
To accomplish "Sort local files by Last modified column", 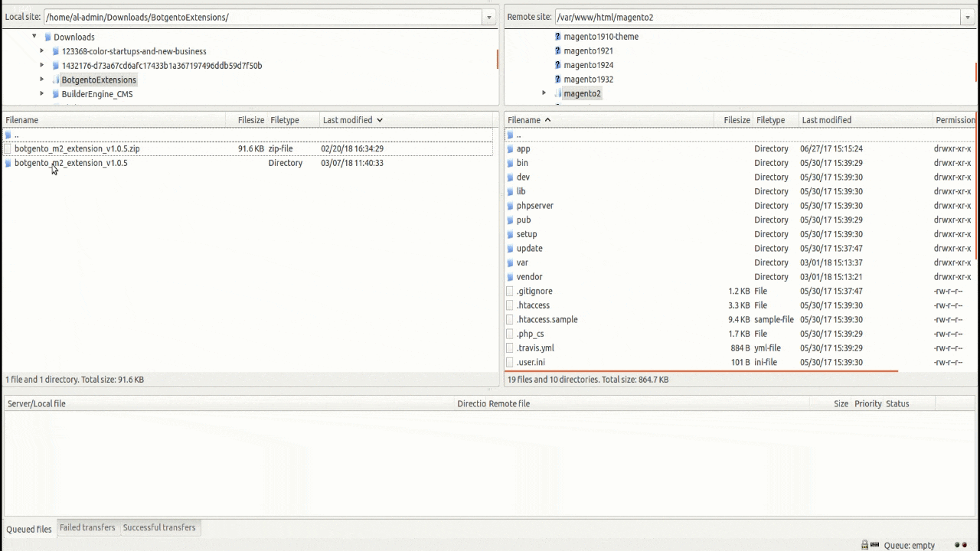I will click(407, 120).
